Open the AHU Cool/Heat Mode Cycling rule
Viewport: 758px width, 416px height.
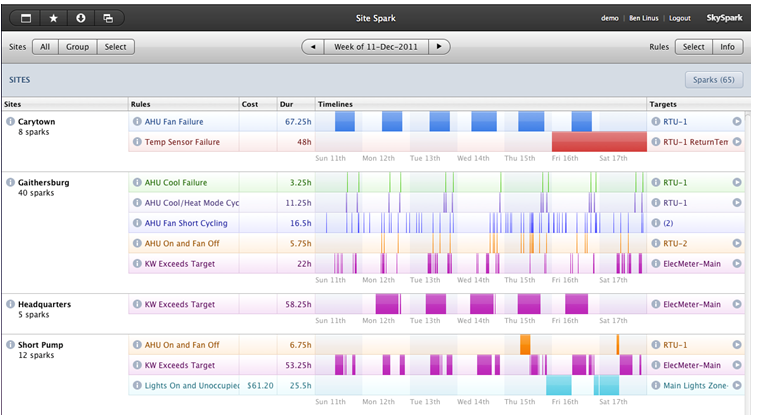tap(192, 203)
